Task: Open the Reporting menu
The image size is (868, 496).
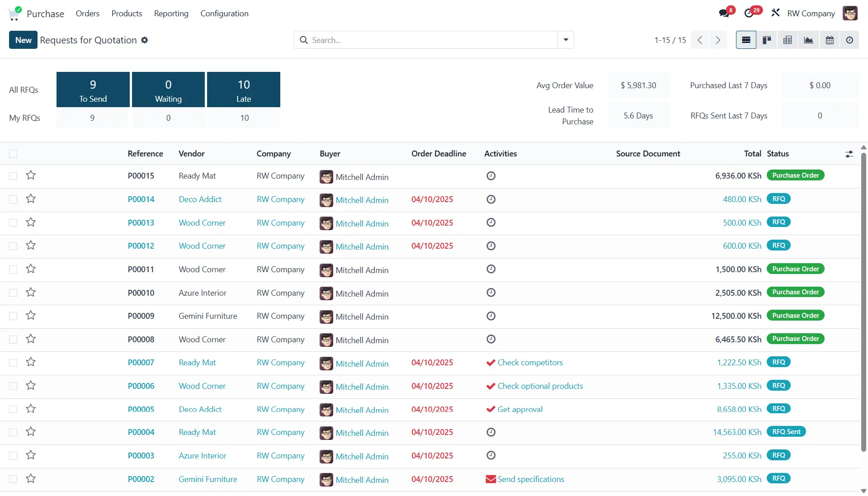Action: click(x=171, y=14)
